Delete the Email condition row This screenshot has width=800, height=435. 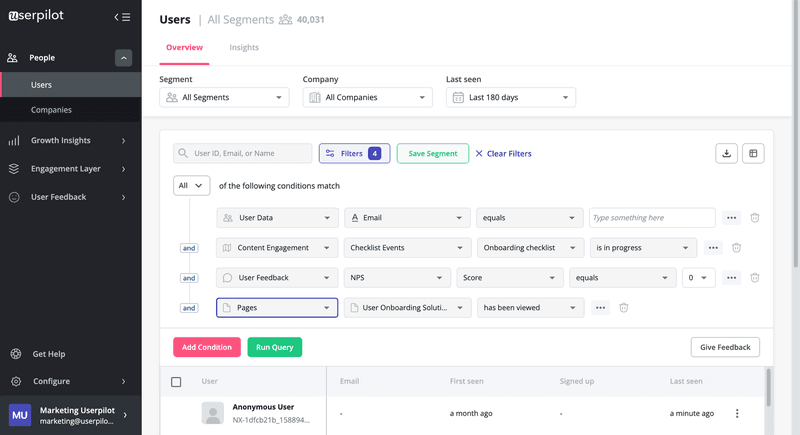click(755, 218)
